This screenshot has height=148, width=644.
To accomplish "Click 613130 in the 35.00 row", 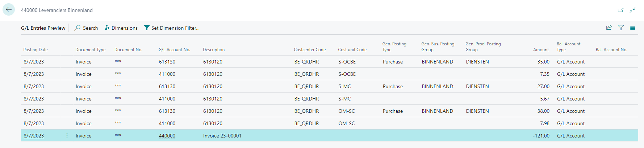I will coord(167,62).
